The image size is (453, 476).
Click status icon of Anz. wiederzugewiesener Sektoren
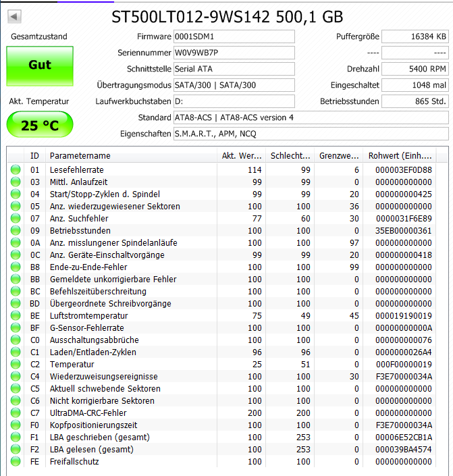pyautogui.click(x=16, y=206)
